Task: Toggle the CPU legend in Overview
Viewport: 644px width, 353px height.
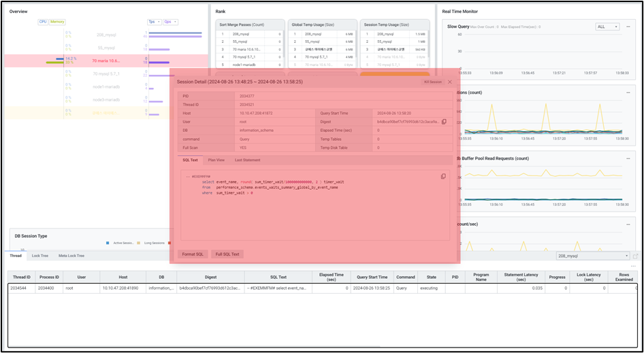Action: point(43,22)
